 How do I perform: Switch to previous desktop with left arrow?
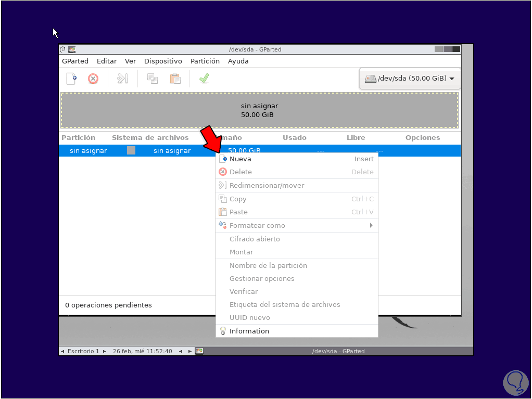[62, 351]
